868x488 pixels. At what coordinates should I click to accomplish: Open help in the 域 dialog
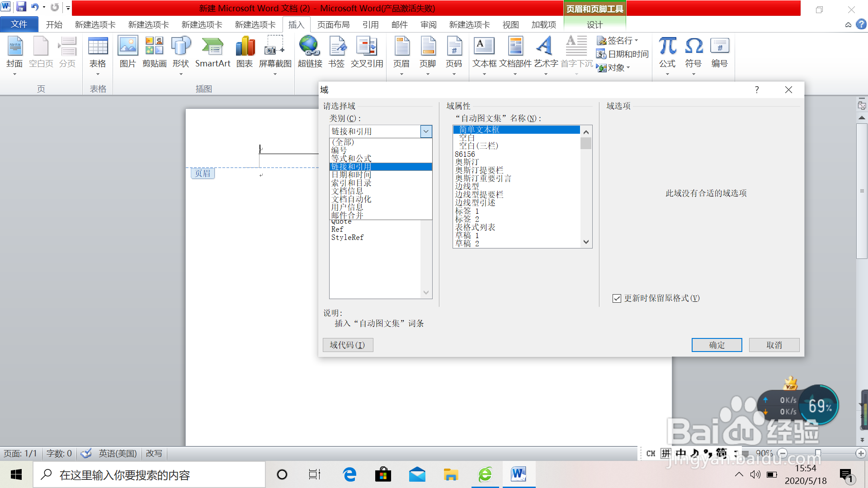click(757, 89)
